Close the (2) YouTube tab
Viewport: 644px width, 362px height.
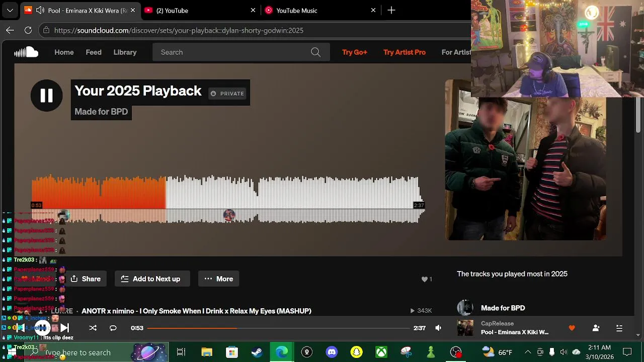[253, 10]
